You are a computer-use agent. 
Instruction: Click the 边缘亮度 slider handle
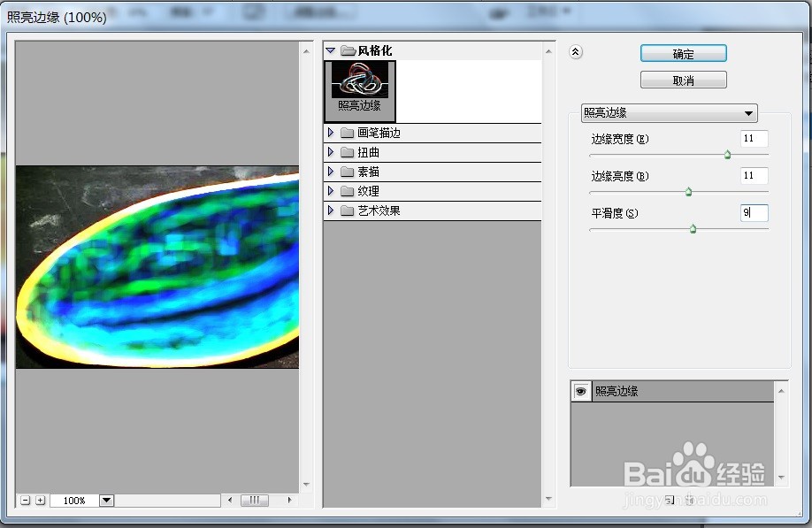(x=688, y=192)
